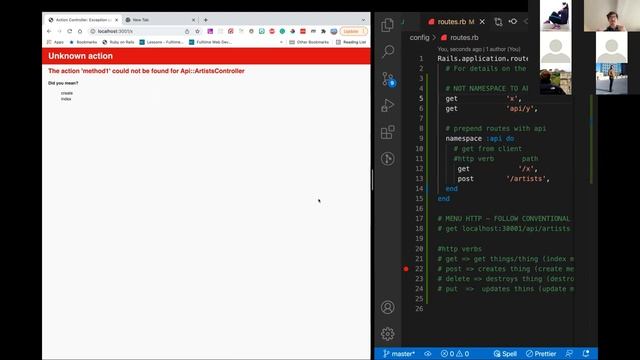Click the Chrome profile avatar icon
640x360 pixels.
(x=333, y=31)
